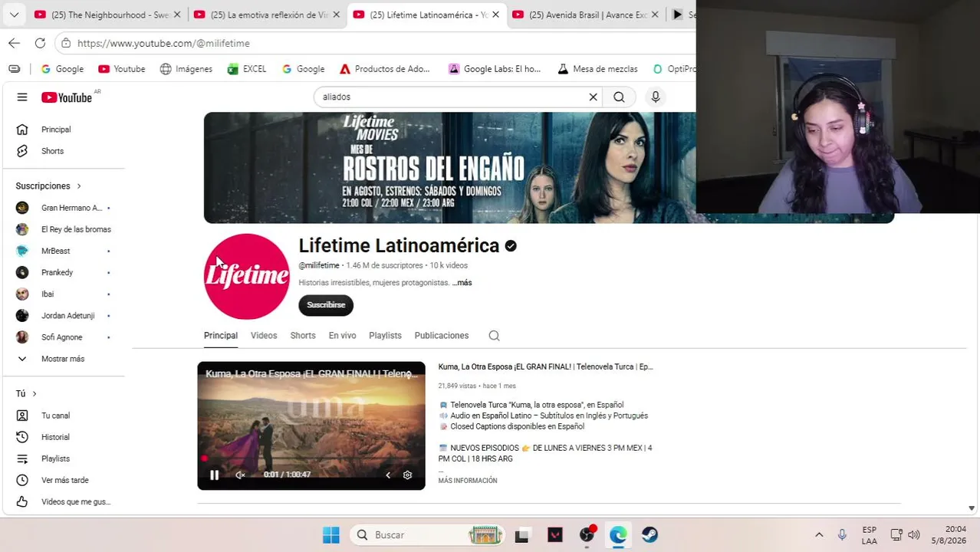The height and width of the screenshot is (552, 980).
Task: Open Playlists in sidebar
Action: [64, 458]
